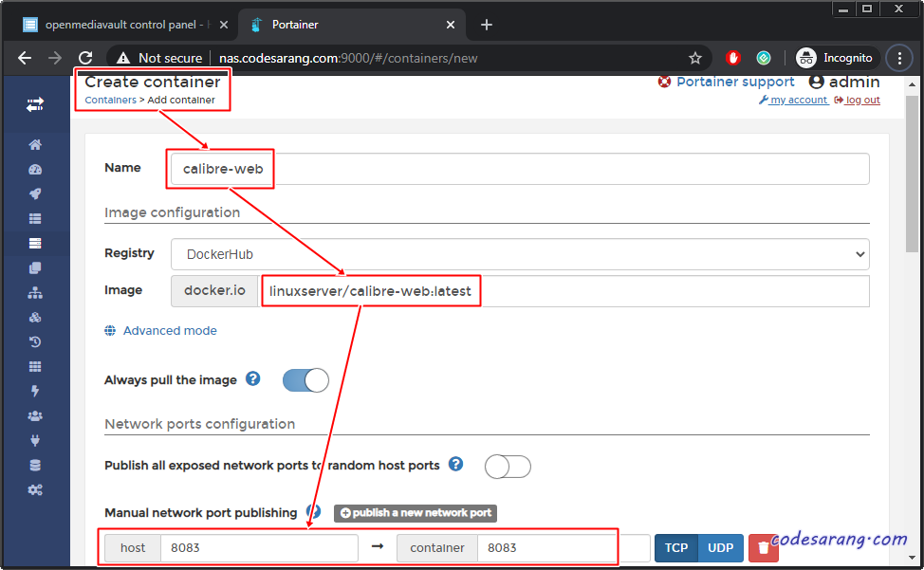The width and height of the screenshot is (924, 570).
Task: Reload the page
Action: (85, 58)
